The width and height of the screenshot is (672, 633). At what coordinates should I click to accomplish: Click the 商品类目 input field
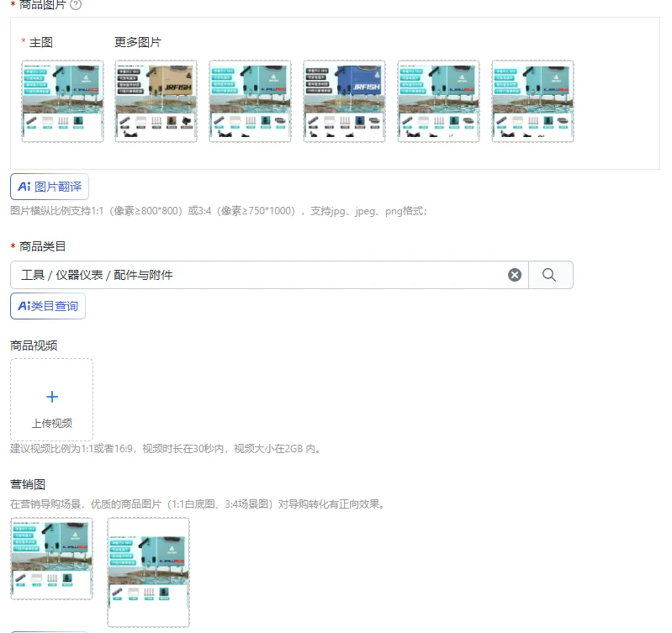click(x=269, y=275)
